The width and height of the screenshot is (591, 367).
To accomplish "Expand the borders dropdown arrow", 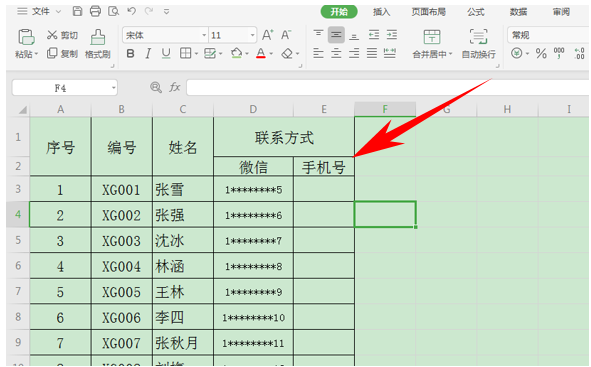I will 196,54.
